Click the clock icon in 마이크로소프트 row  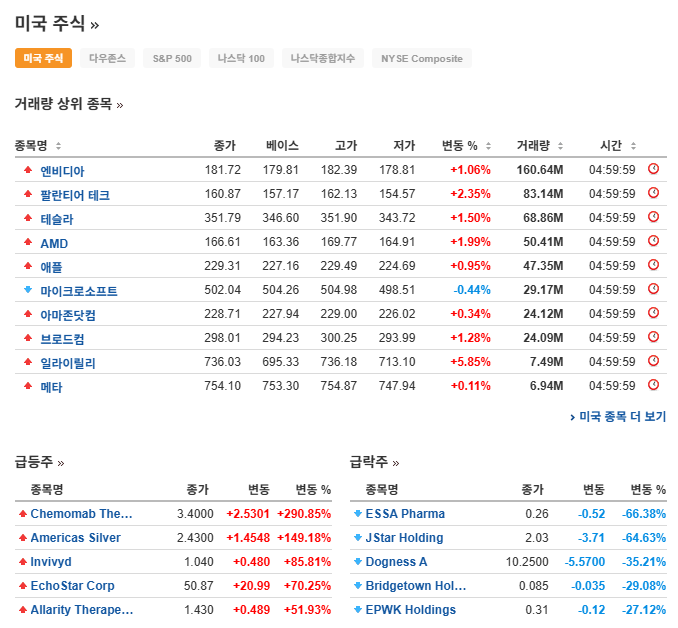coord(653,288)
